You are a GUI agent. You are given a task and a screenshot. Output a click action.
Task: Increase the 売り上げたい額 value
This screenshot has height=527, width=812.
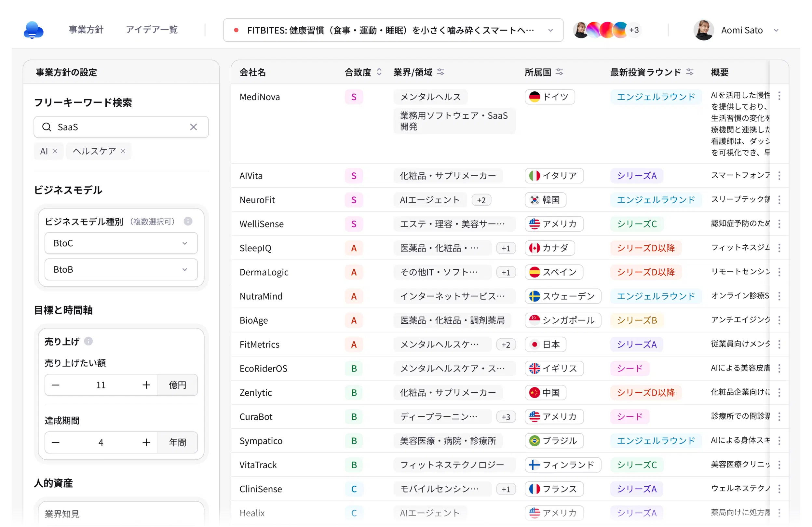146,385
